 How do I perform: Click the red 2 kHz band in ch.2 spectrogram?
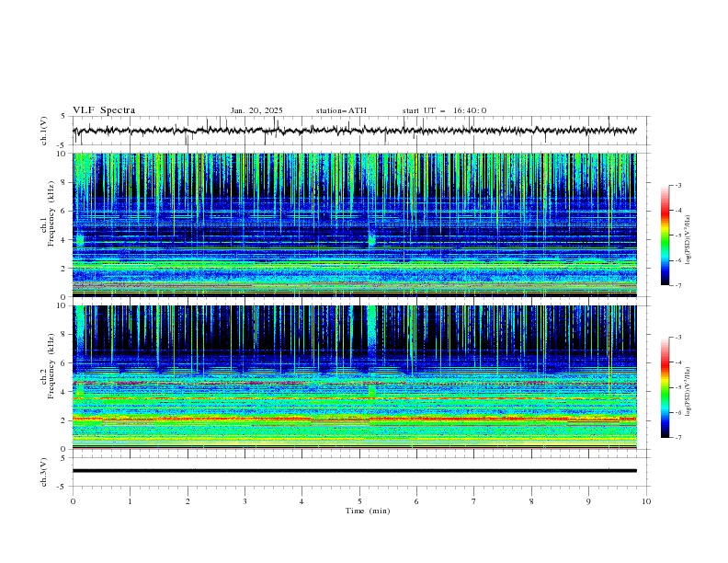[354, 419]
